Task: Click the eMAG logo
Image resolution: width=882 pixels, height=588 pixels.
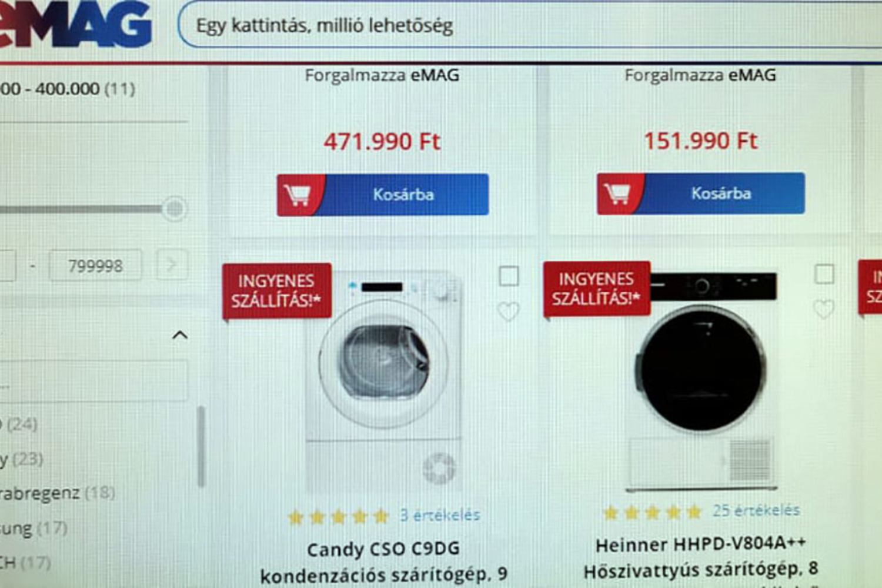Action: coord(75,24)
